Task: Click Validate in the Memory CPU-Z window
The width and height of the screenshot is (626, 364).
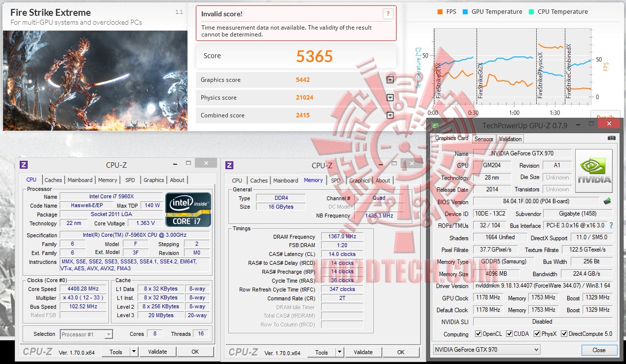Action: 363,352
